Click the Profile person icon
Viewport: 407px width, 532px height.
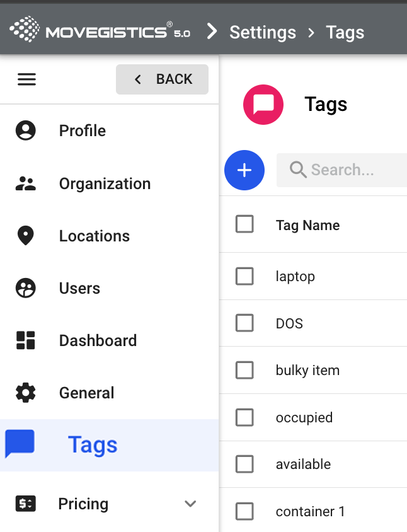(x=26, y=130)
